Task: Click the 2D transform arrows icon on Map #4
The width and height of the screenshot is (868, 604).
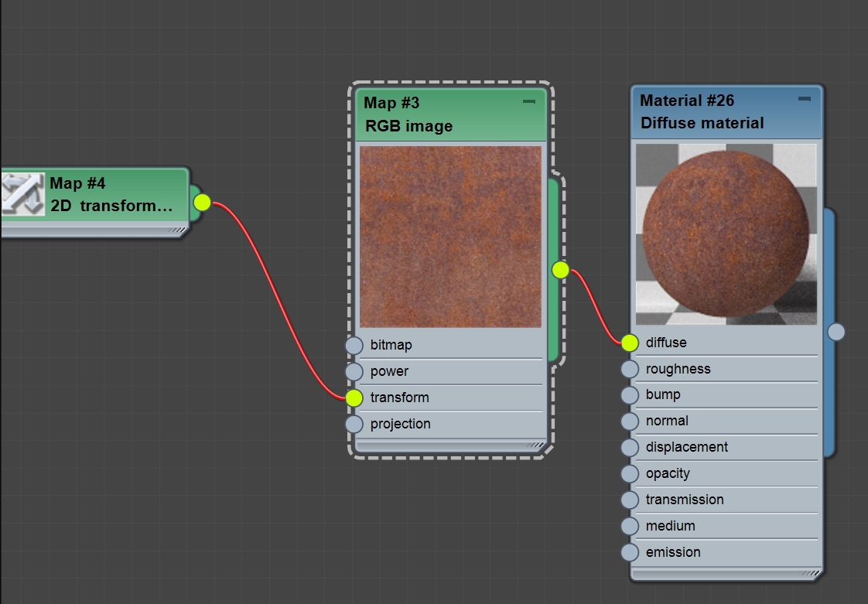Action: (22, 194)
